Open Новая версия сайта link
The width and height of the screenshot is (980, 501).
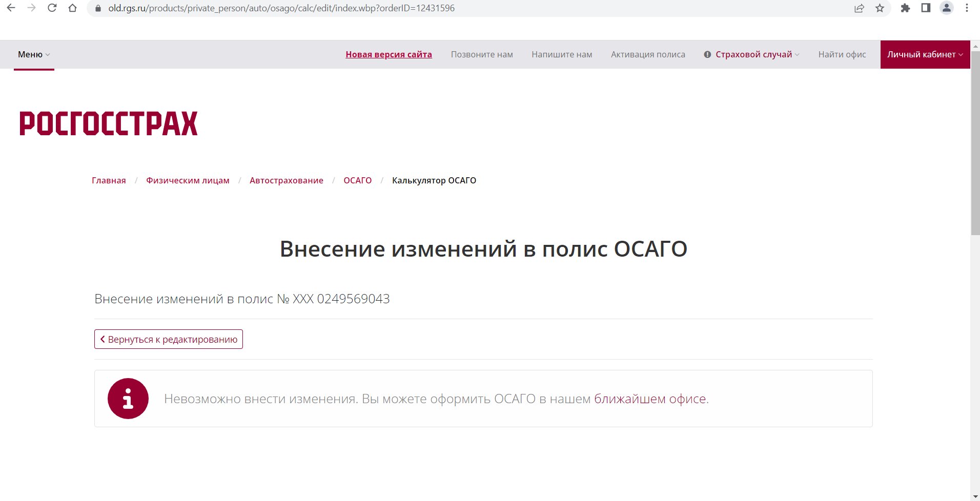(x=389, y=54)
